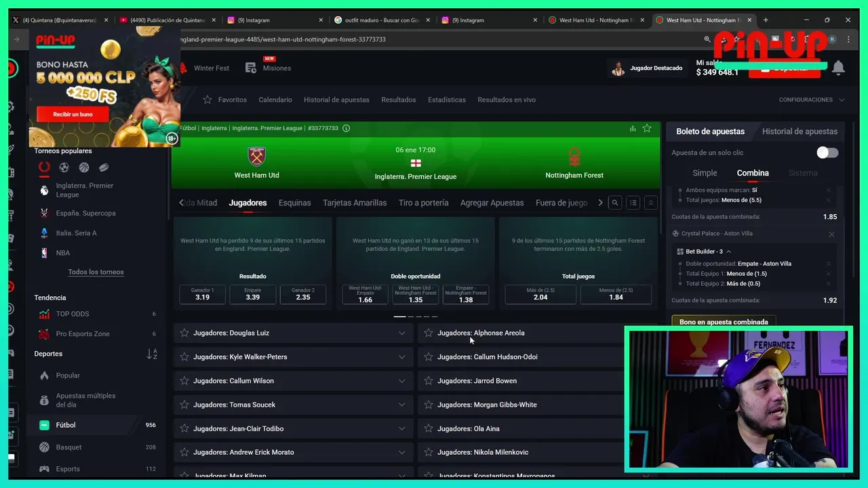Expand Jugadores: Callum Wilson chevron
This screenshot has height=488, width=868.
tap(401, 381)
